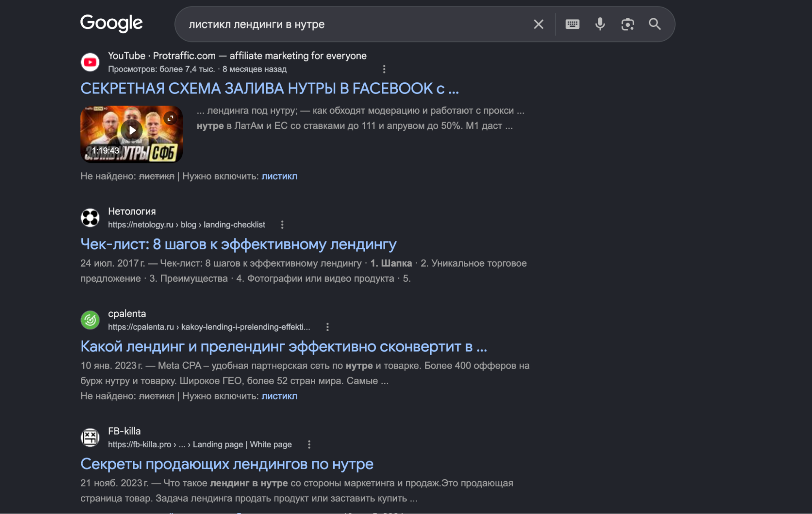Image resolution: width=812 pixels, height=514 pixels.
Task: Click the fb-killa.pro breadcrumb URL
Action: 200,445
